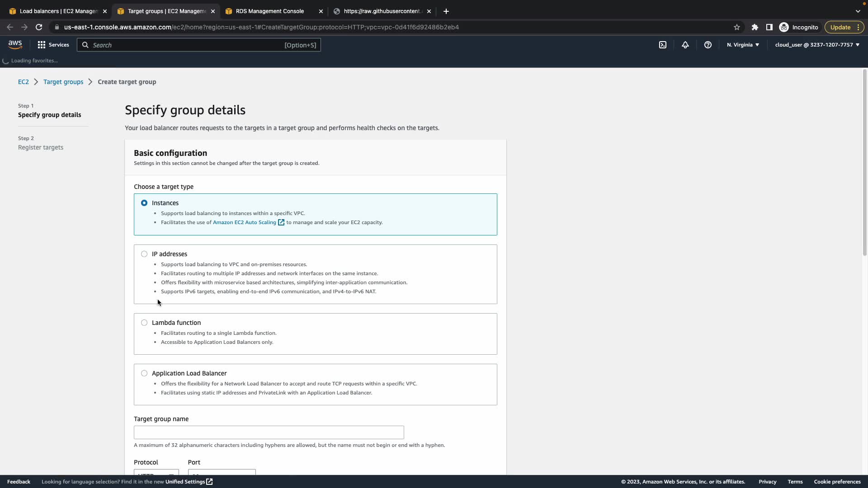Switch to Load balancers tab
This screenshot has height=488, width=868.
coord(58,11)
